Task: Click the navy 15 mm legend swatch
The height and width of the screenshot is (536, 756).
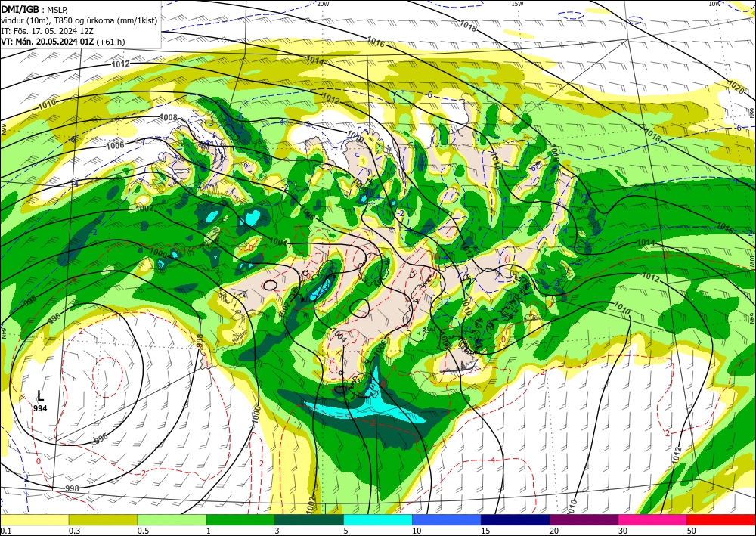Action: click(x=516, y=519)
